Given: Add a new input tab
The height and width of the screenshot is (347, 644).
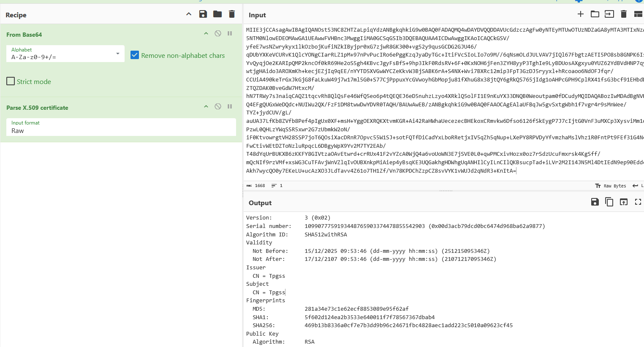Looking at the screenshot, I should (581, 14).
